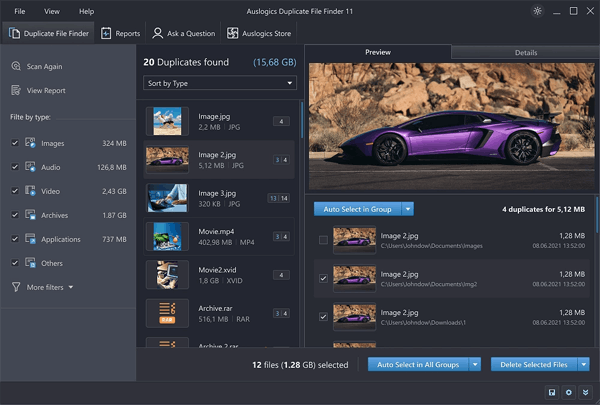Screen dimensions: 600x405
Task: Click the Duplicate File Finder toolbar icon
Action: [x=14, y=33]
